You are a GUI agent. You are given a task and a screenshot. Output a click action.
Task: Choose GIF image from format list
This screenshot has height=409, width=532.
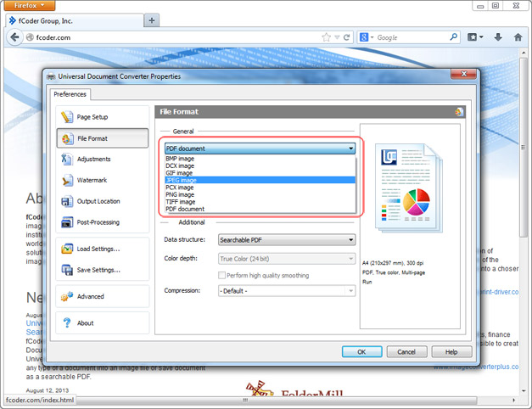[260, 173]
